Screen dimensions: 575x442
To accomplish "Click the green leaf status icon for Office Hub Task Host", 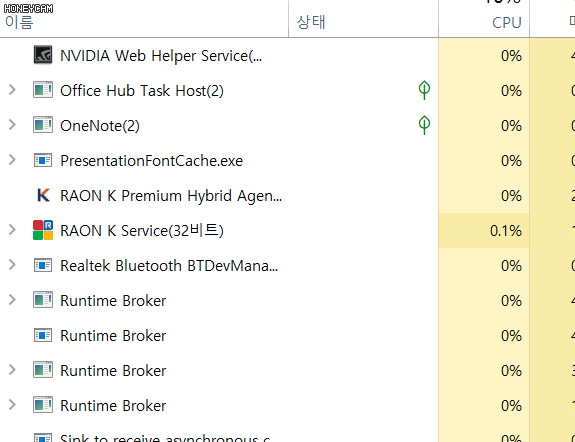I will point(424,90).
